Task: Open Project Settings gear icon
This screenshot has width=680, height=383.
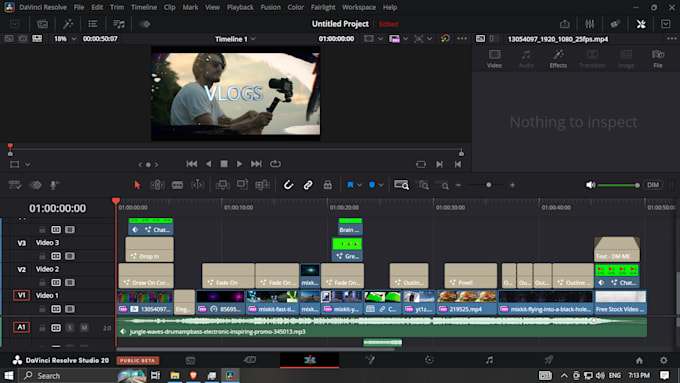Action: pyautogui.click(x=664, y=360)
